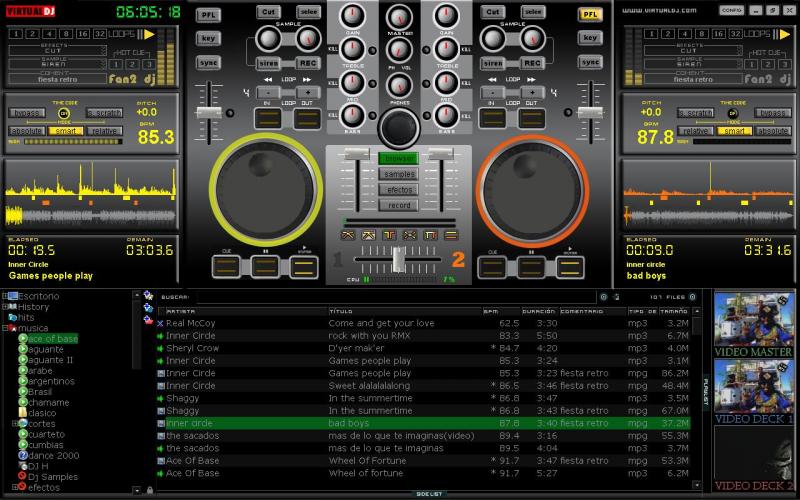Expand the History tree node
Viewport: 800px width, 500px height.
(5, 307)
